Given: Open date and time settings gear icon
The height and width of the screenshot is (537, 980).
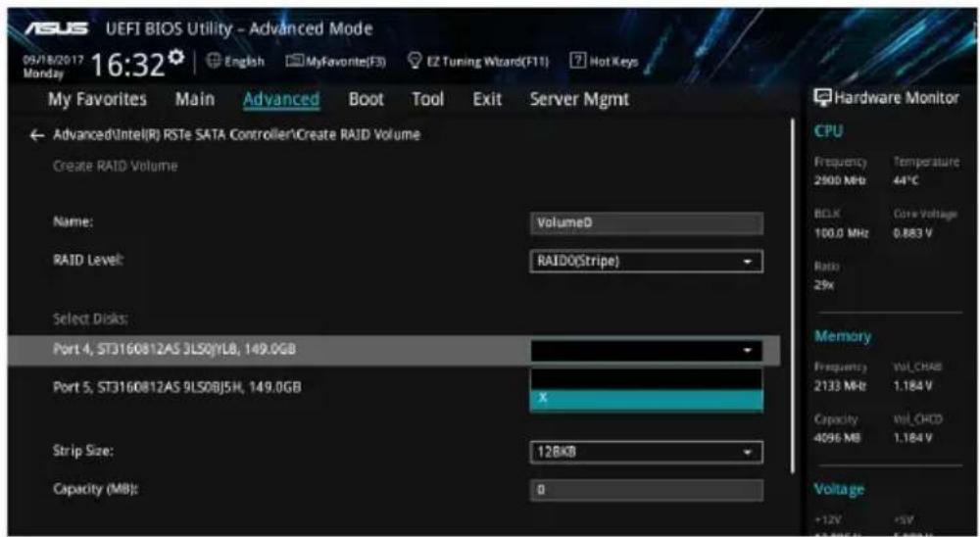Looking at the screenshot, I should [x=176, y=57].
